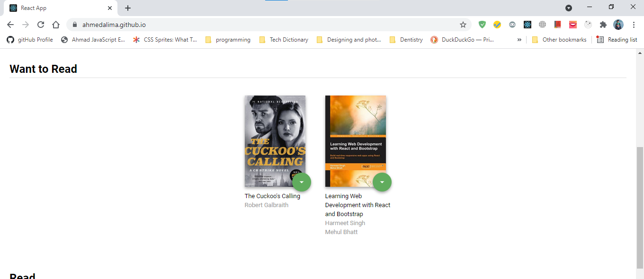This screenshot has height=279, width=644.
Task: Click author name Mehul Bhatt
Action: [x=341, y=232]
